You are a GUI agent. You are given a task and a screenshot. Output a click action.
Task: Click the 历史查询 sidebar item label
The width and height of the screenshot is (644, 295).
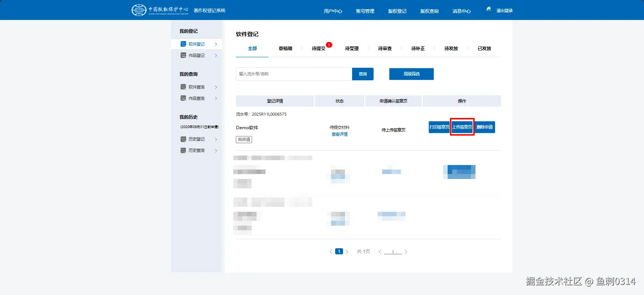(196, 150)
